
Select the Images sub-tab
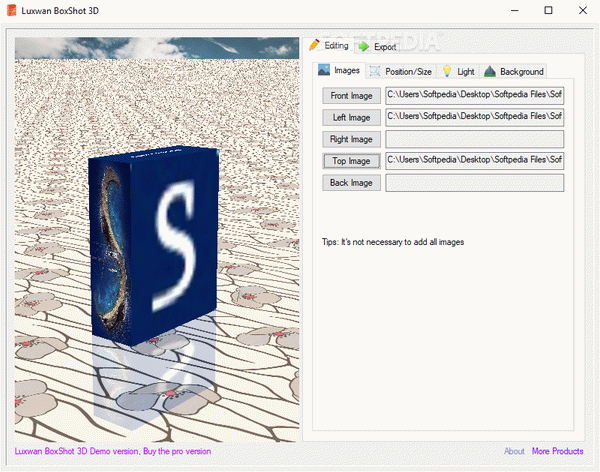pyautogui.click(x=339, y=70)
